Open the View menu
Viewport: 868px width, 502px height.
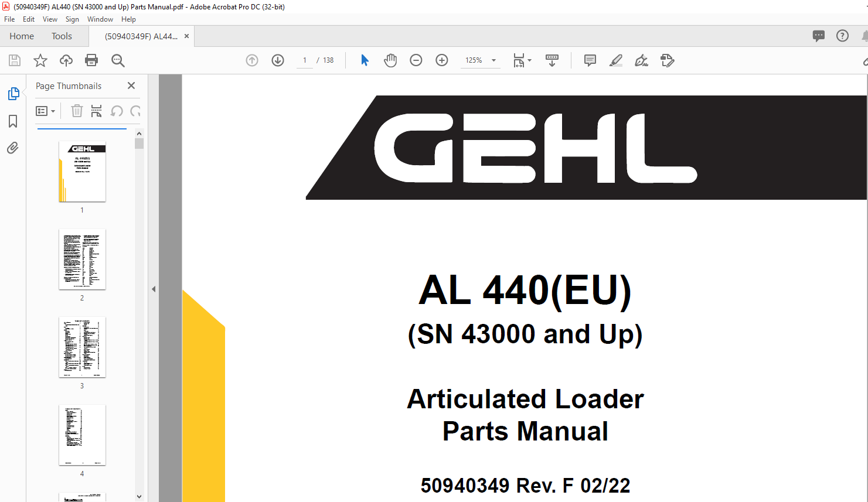point(50,19)
